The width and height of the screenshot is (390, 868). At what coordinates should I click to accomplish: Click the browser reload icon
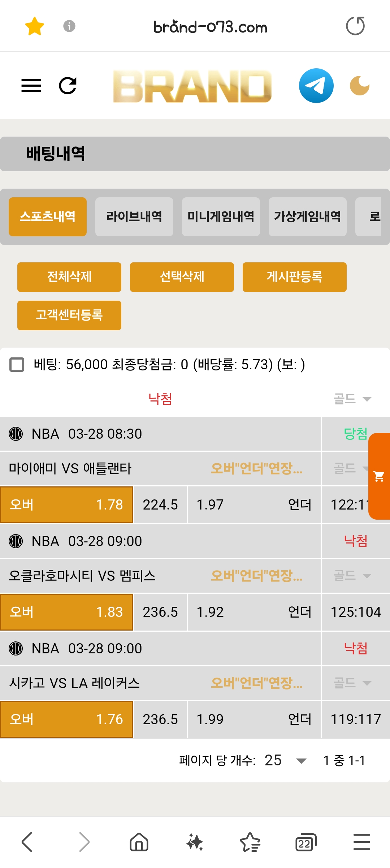coord(355,26)
